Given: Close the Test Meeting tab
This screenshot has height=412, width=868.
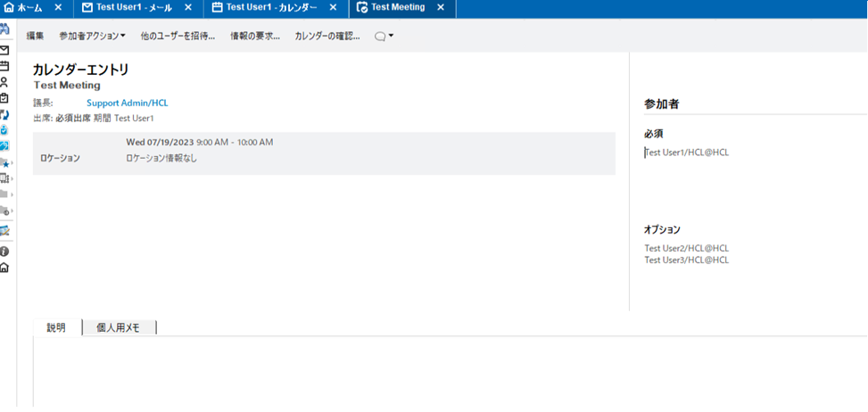Looking at the screenshot, I should pos(441,8).
